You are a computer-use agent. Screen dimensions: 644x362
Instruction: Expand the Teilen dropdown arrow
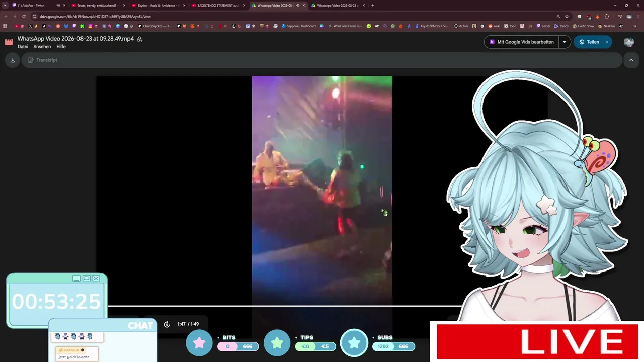click(x=607, y=42)
